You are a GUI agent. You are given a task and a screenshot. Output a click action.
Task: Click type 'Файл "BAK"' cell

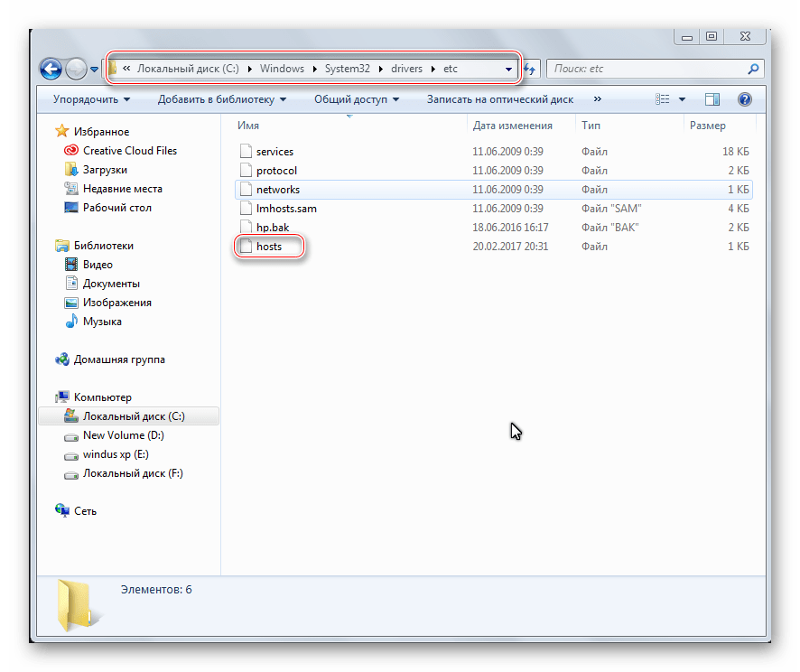(609, 228)
